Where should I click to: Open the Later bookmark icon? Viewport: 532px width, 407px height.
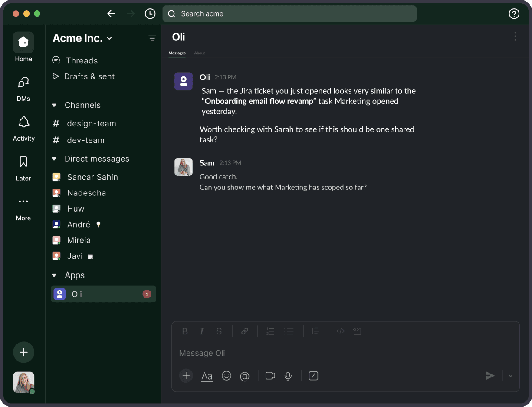(23, 162)
